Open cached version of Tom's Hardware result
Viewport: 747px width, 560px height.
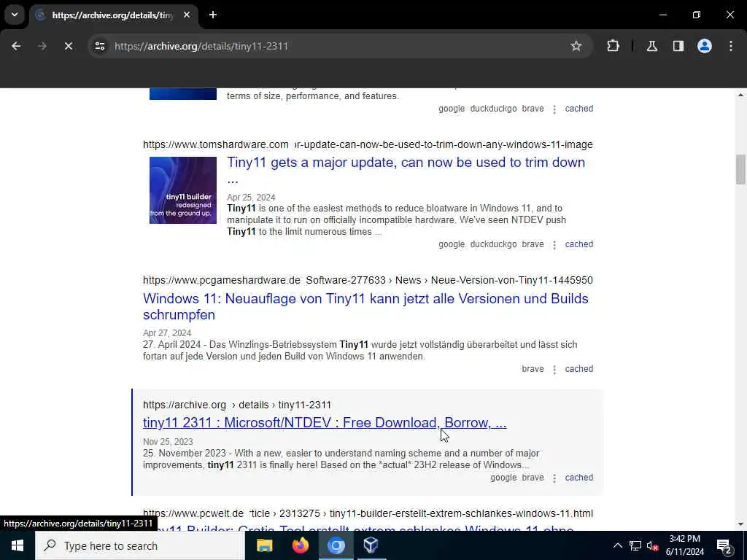(x=578, y=244)
